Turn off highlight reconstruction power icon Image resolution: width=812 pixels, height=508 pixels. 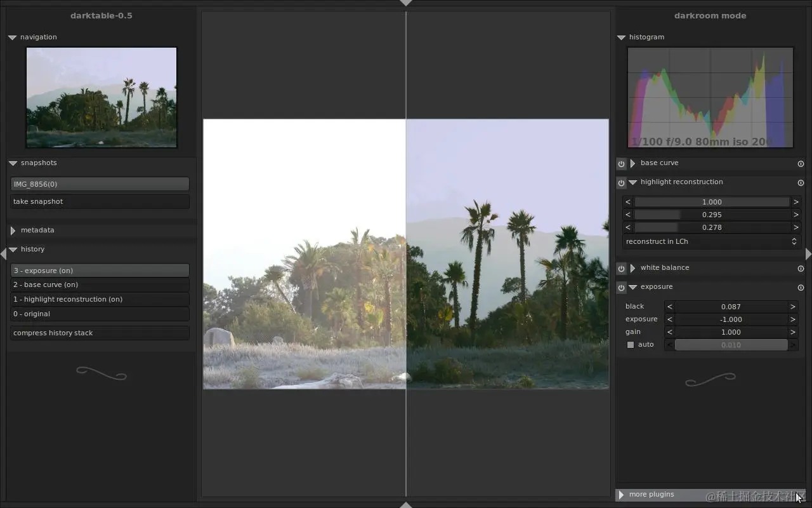click(x=621, y=183)
